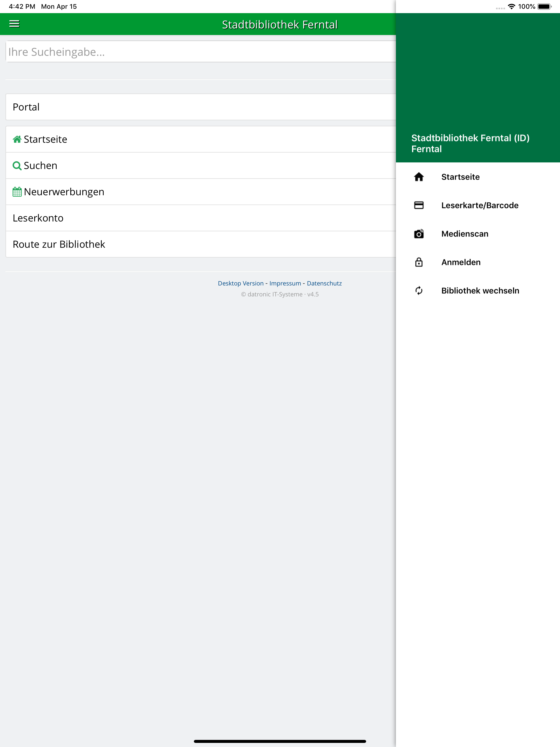Open the Desktop Version link
560x747 pixels.
[240, 283]
